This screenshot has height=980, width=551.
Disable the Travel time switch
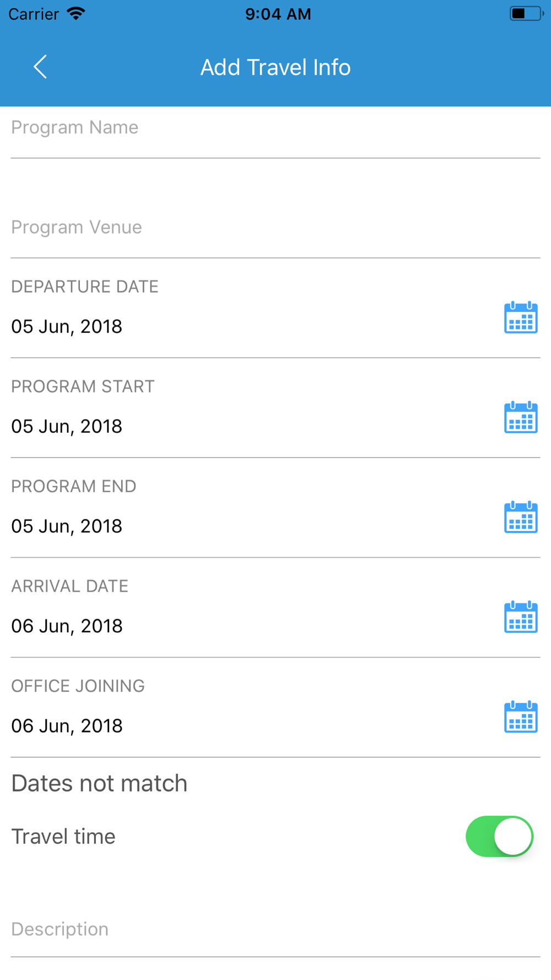pyautogui.click(x=499, y=836)
